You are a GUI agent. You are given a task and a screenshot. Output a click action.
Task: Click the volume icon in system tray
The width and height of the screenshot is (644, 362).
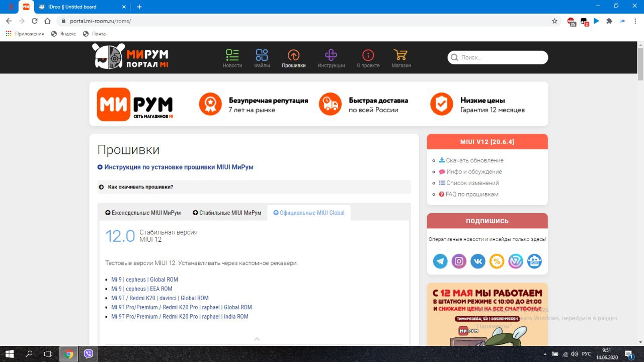[x=574, y=354]
